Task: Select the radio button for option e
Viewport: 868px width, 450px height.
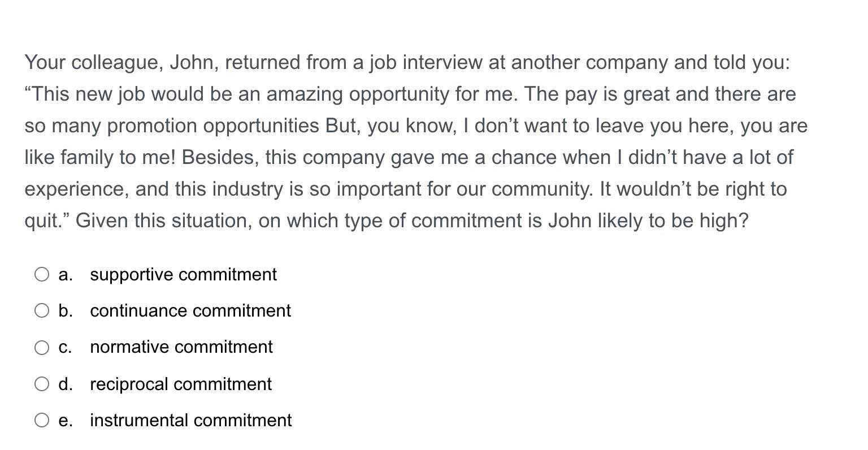Action: coord(42,420)
